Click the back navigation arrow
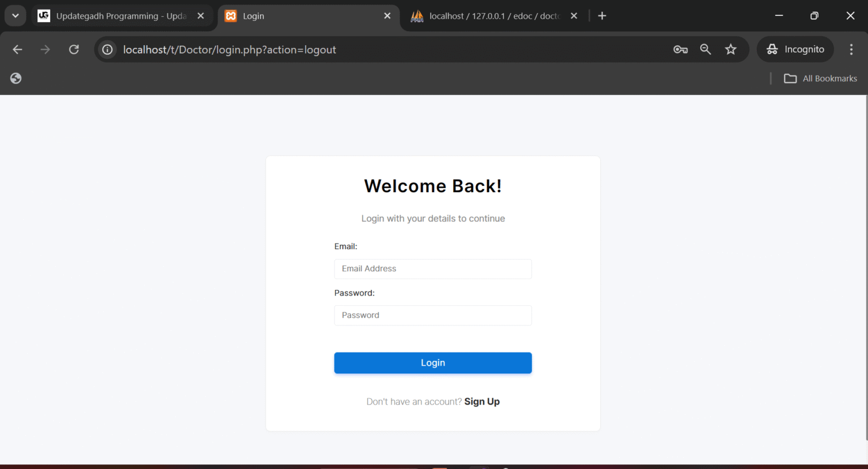Image resolution: width=868 pixels, height=469 pixels. coord(17,49)
